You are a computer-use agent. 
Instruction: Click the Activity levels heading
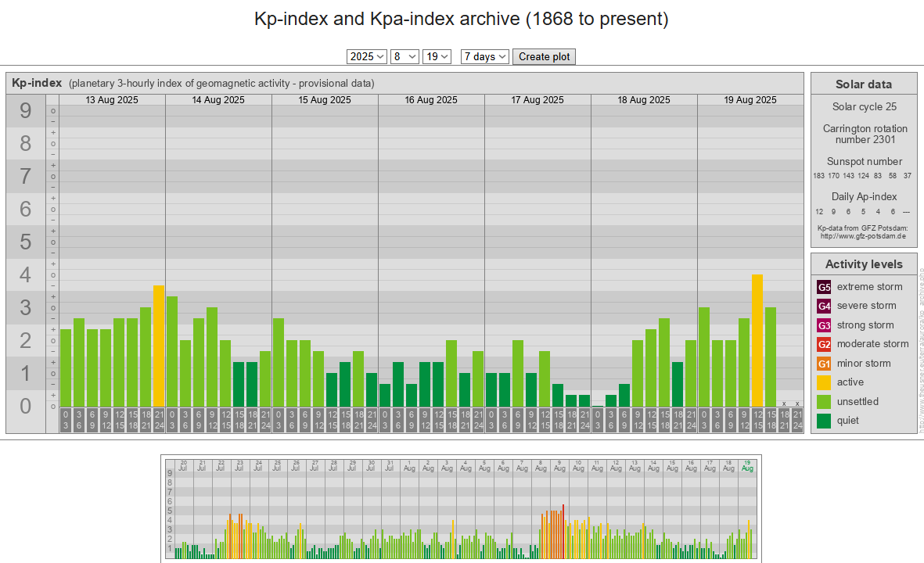pyautogui.click(x=864, y=264)
